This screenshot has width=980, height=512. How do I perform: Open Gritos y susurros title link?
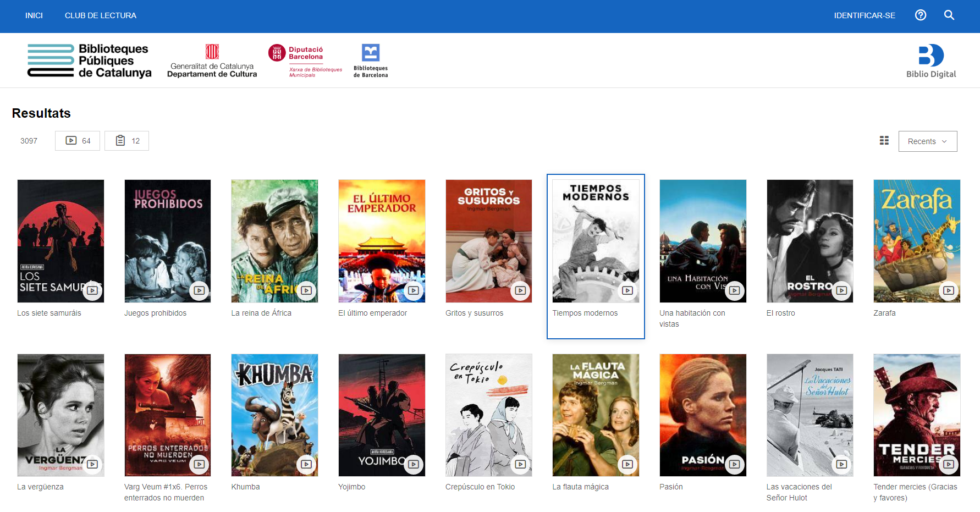point(474,313)
